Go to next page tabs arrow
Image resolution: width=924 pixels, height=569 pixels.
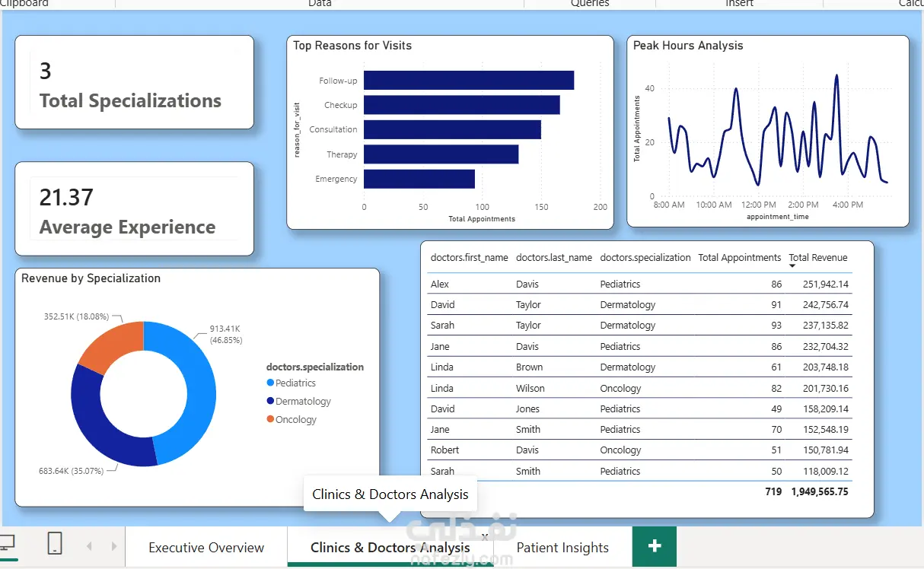point(114,546)
